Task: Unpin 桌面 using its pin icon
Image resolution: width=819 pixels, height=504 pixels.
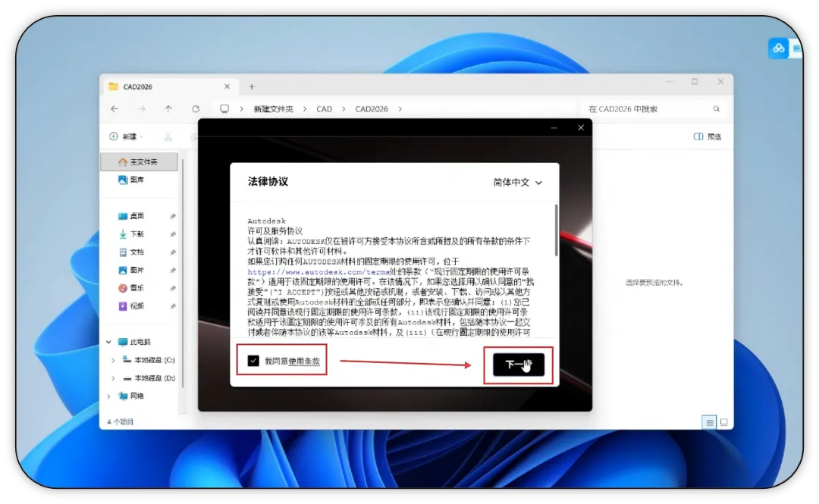Action: pyautogui.click(x=173, y=216)
